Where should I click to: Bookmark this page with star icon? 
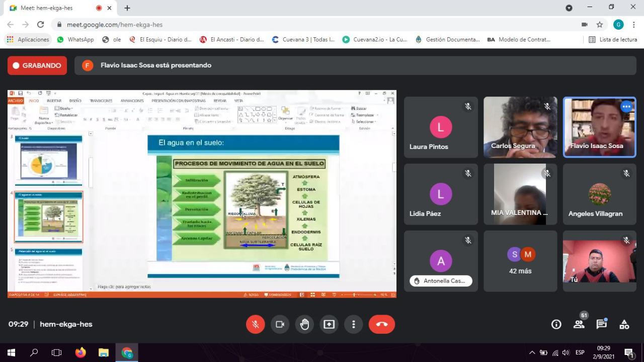coord(599,25)
